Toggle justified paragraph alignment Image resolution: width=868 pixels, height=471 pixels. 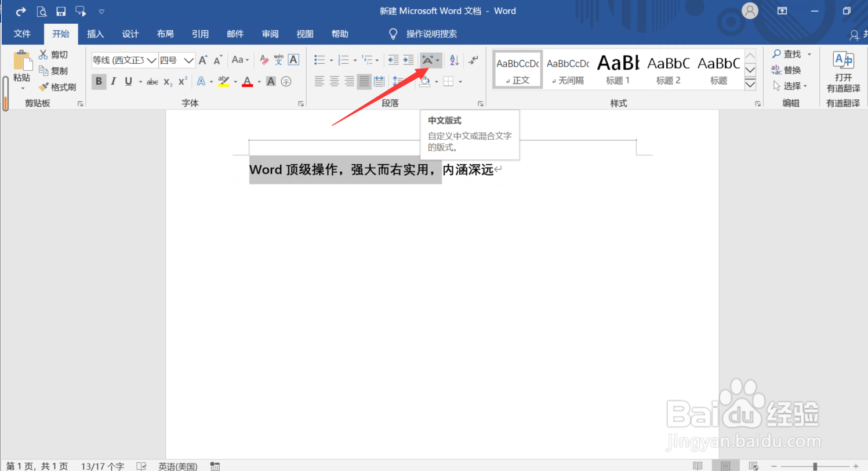point(364,82)
